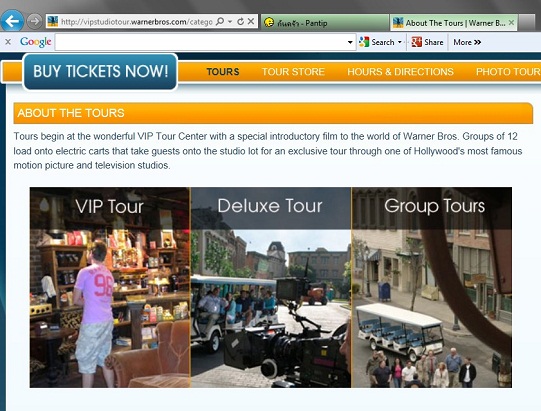Click the refresh icon in address bar

pos(240,21)
